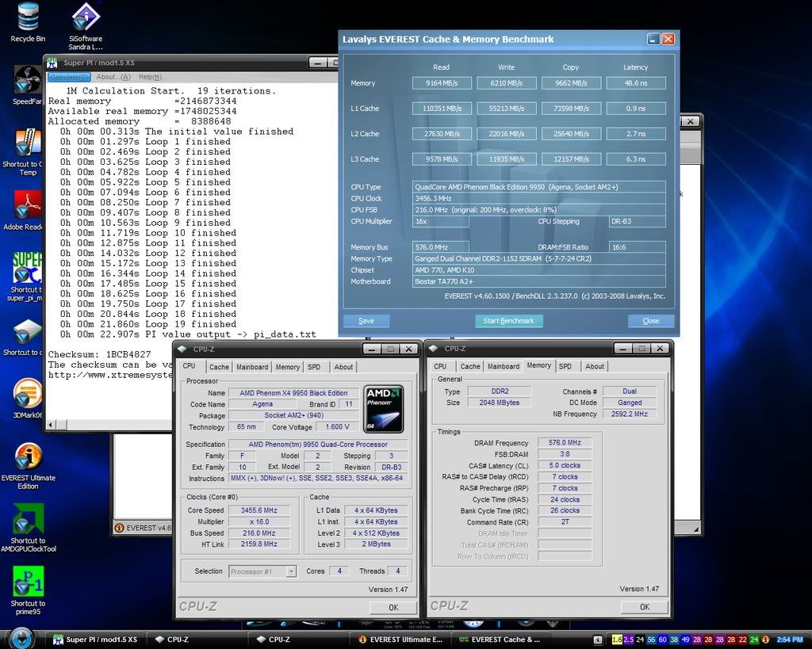Screen dimensions: 812x649
Task: Click the Super PI horizontal scrollbar left arrow
Action: 51,425
